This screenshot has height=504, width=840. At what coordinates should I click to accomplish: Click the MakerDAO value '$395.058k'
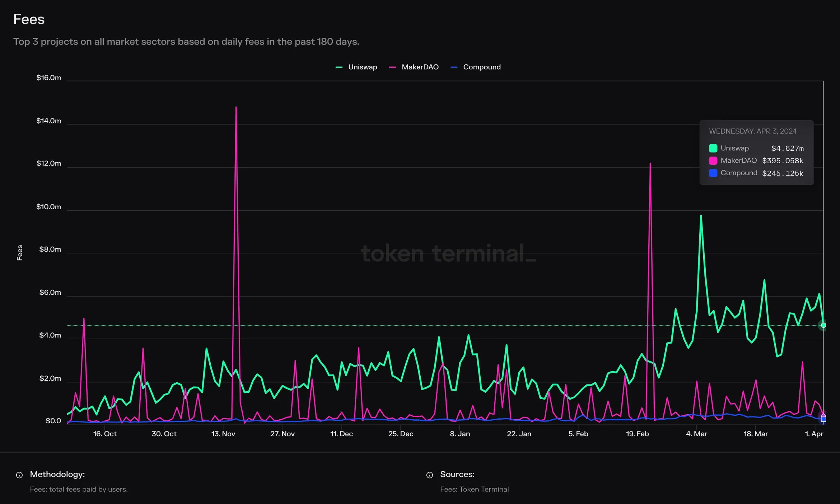coord(783,161)
